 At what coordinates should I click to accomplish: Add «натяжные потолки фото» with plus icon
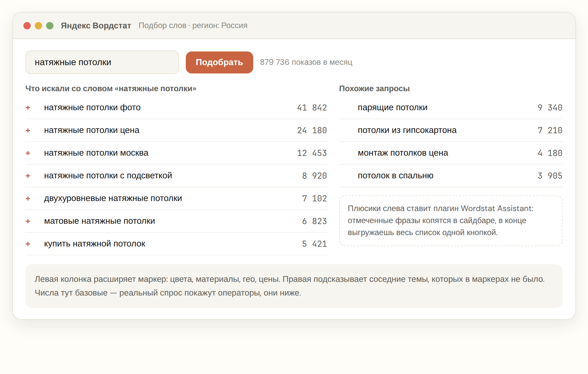click(28, 108)
